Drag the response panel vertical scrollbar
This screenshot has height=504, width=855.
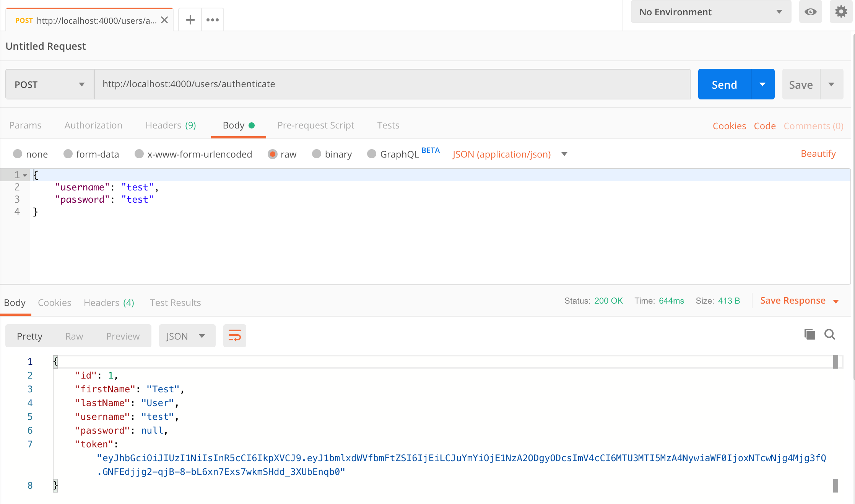[x=837, y=361]
